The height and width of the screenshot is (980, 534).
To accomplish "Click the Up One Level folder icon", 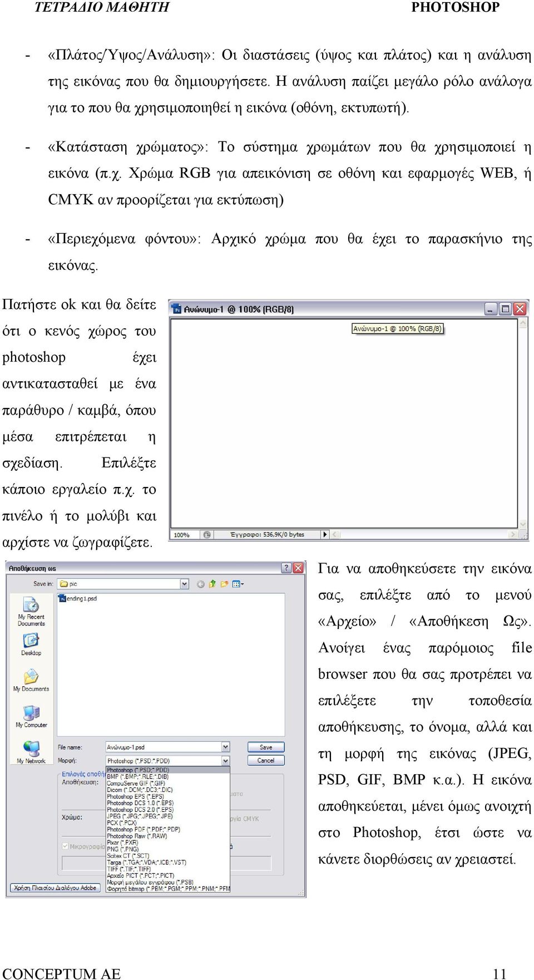I will 212,584.
